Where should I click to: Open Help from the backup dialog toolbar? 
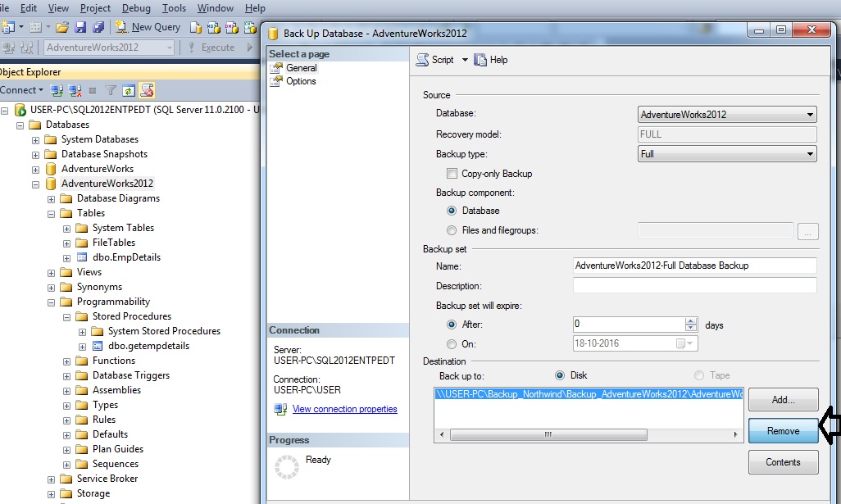point(493,59)
